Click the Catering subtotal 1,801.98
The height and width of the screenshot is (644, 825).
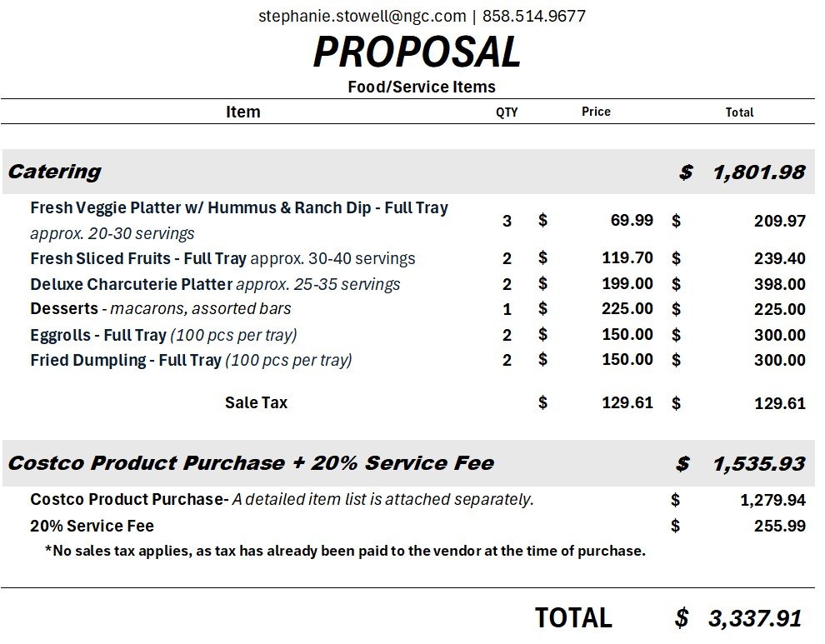758,172
